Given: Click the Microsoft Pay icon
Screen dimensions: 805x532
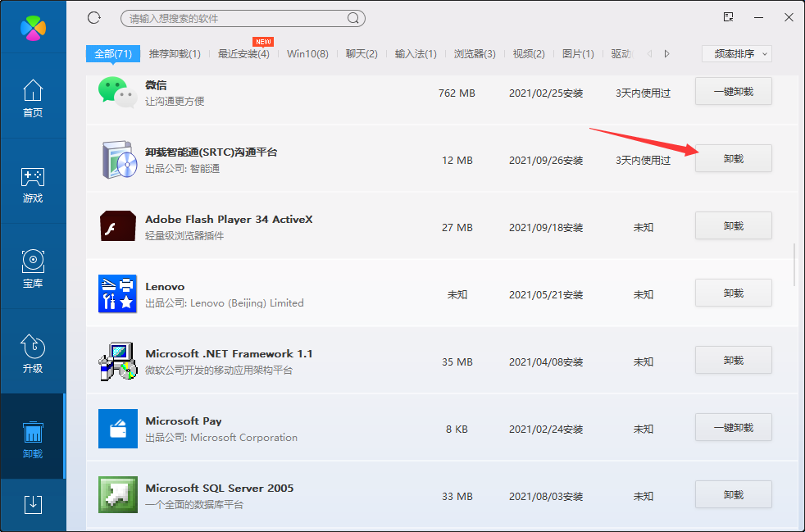Looking at the screenshot, I should click(x=117, y=428).
